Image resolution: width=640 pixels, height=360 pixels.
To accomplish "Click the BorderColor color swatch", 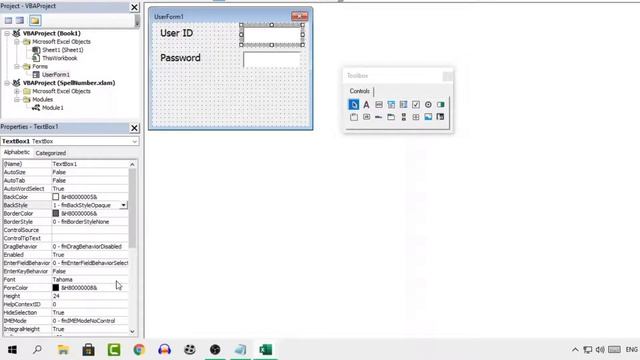I will pyautogui.click(x=56, y=213).
